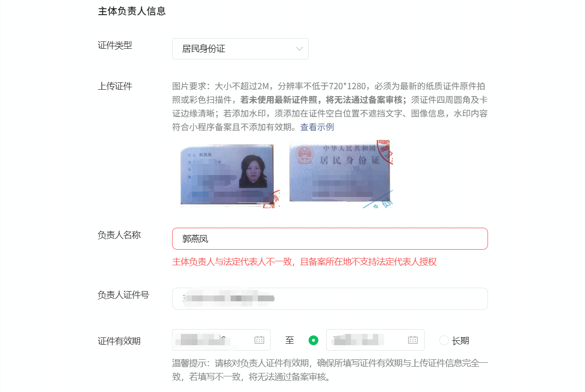Open the 查看示例 link
Image resolution: width=585 pixels, height=392 pixels.
(x=317, y=127)
